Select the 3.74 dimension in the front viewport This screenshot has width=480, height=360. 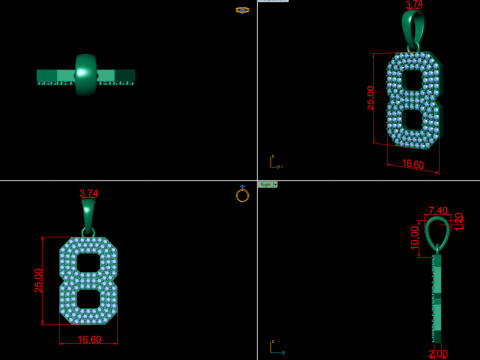[89, 193]
